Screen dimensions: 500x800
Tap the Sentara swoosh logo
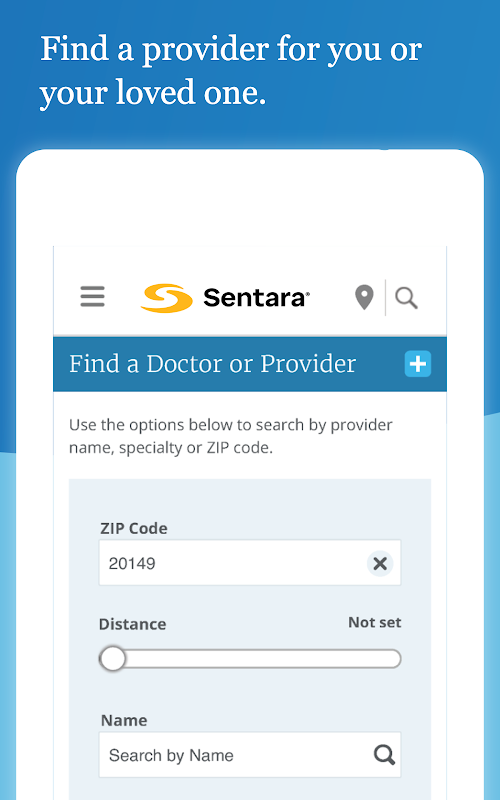[166, 298]
